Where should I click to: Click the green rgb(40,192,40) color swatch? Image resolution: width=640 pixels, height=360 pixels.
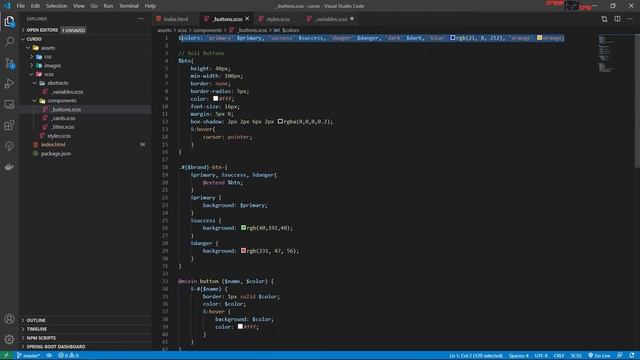243,228
